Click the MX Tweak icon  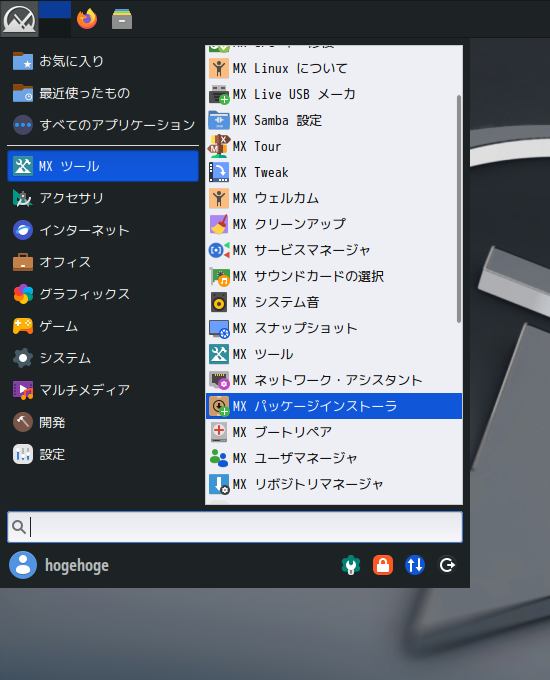click(219, 172)
